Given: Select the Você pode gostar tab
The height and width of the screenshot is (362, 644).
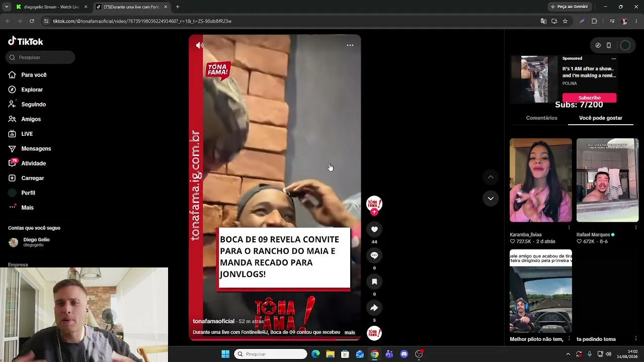Looking at the screenshot, I should coord(601,118).
